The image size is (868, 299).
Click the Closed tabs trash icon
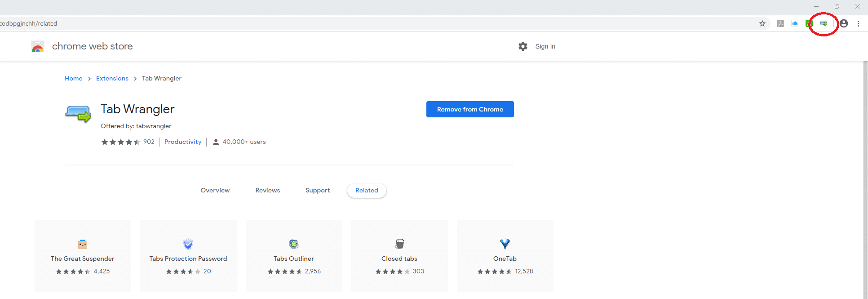[399, 244]
